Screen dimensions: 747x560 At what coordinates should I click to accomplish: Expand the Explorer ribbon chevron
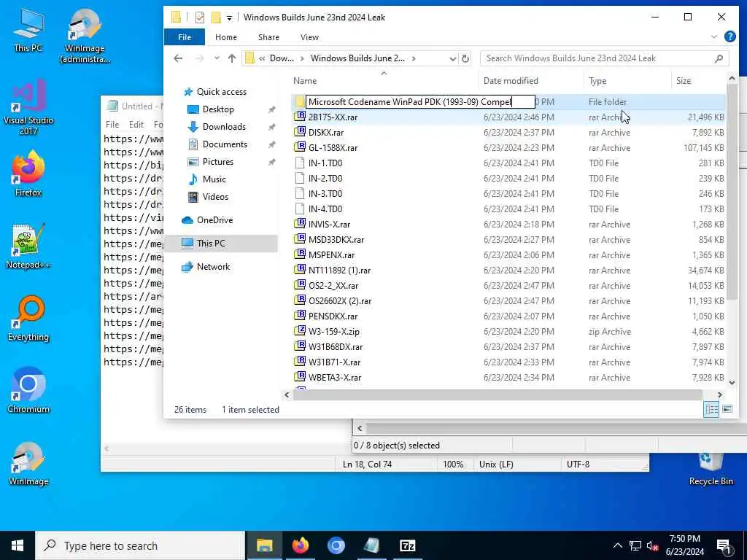point(713,36)
